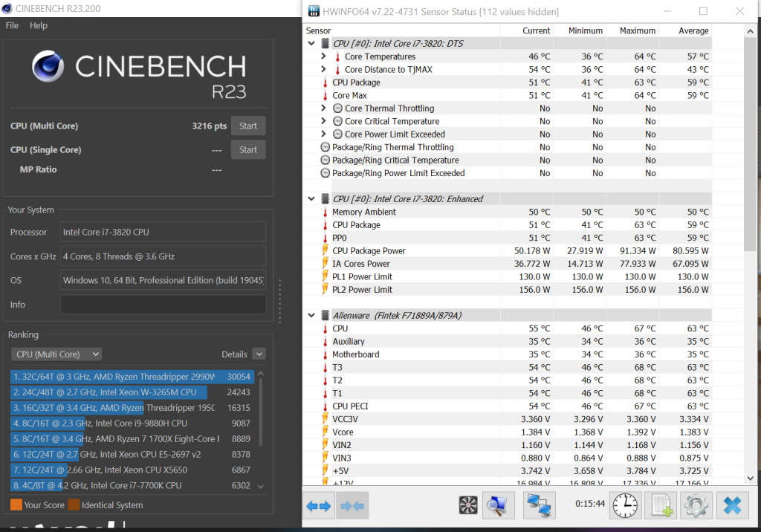Viewport: 761px width, 532px height.
Task: Open the CPU (Multi Core) ranking dropdown
Action: click(56, 354)
